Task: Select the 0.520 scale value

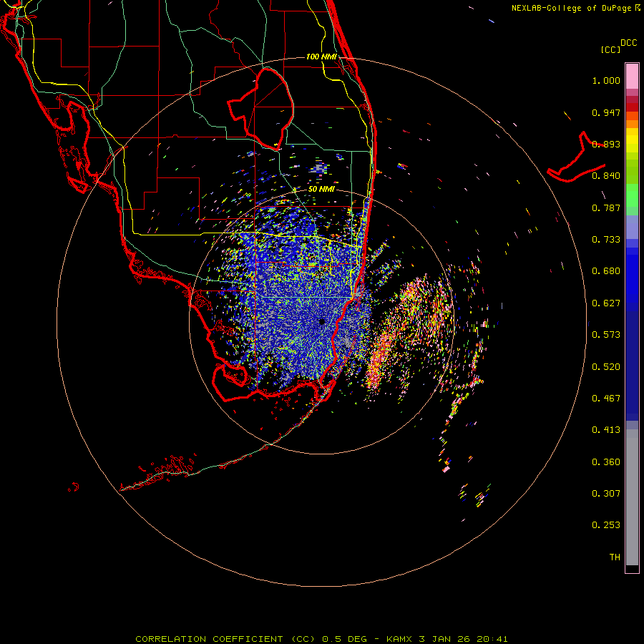Action: pyautogui.click(x=606, y=367)
